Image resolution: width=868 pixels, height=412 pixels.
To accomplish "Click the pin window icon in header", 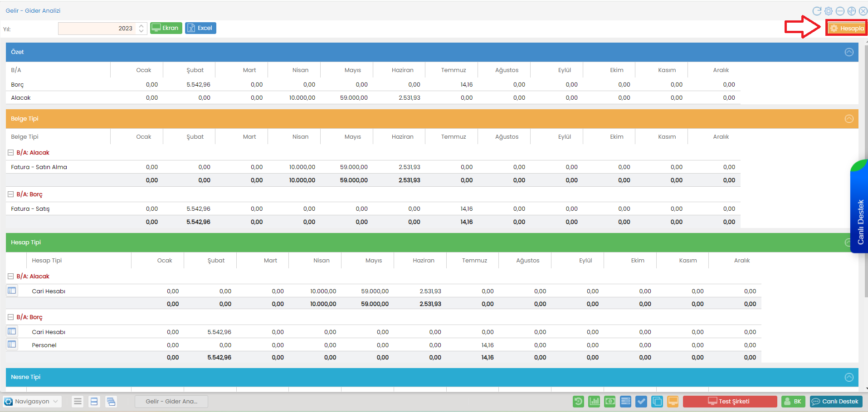I will (852, 11).
